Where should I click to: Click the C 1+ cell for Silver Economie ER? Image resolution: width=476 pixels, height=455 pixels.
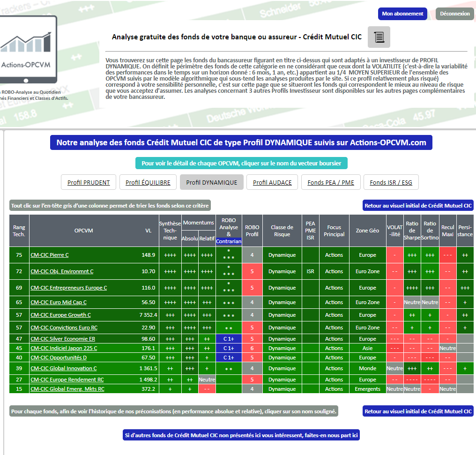point(229,339)
